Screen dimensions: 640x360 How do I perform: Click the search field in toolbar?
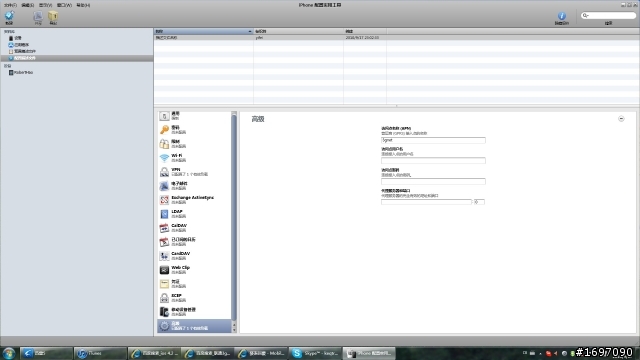608,16
